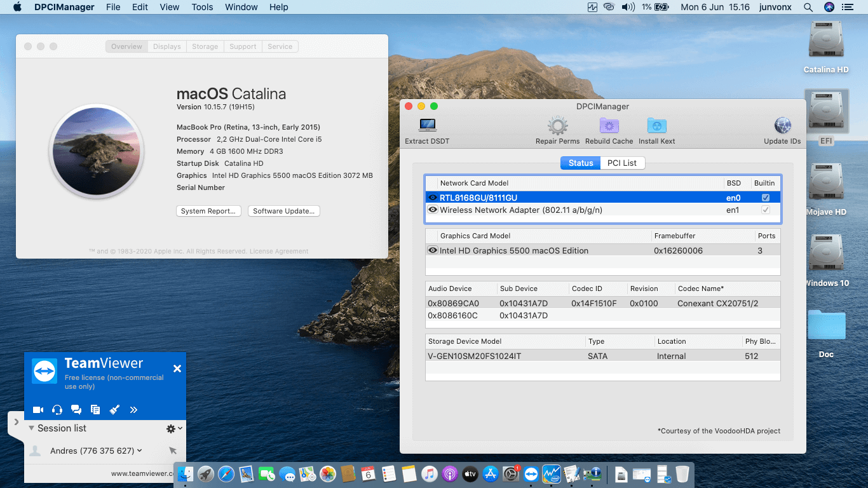Expand more TeamViewer toolbar options chevrons
Image resolution: width=868 pixels, height=488 pixels.
point(133,410)
